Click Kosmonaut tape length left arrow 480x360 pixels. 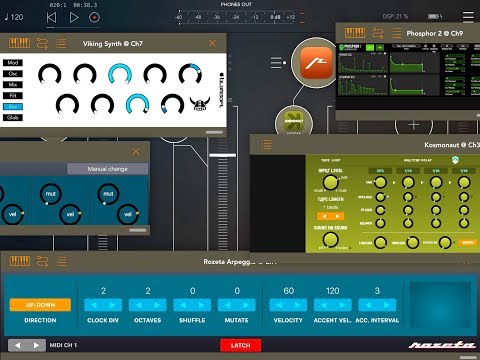[x=324, y=216]
